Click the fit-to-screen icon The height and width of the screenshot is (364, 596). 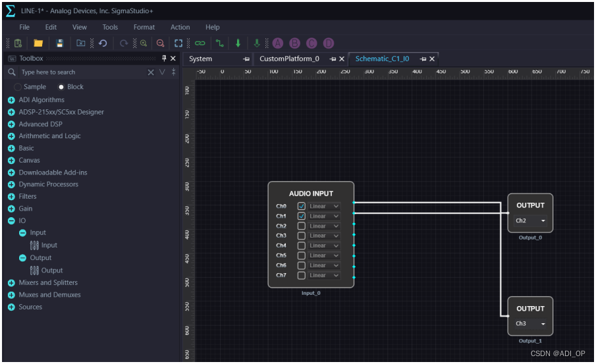[x=178, y=43]
